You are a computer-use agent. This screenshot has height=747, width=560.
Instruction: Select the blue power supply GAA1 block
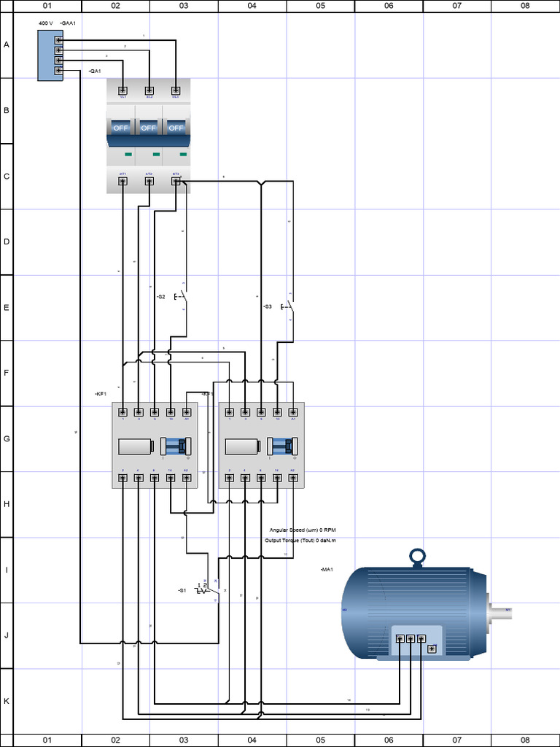[x=50, y=55]
